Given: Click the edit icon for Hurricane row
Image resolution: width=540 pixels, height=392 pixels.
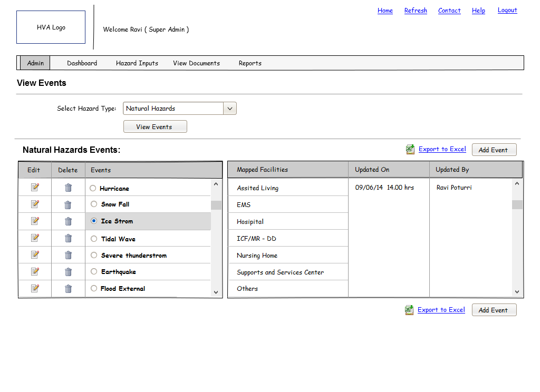Looking at the screenshot, I should point(35,188).
